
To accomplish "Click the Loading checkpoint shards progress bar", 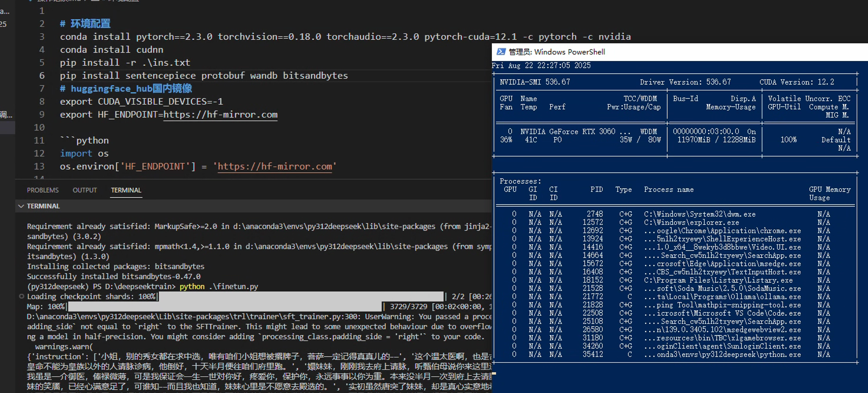I will click(x=301, y=297).
